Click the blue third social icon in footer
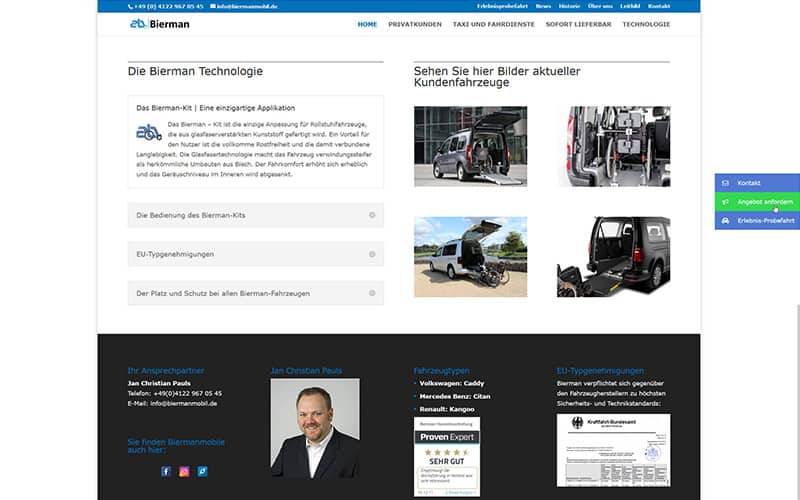 click(x=203, y=471)
